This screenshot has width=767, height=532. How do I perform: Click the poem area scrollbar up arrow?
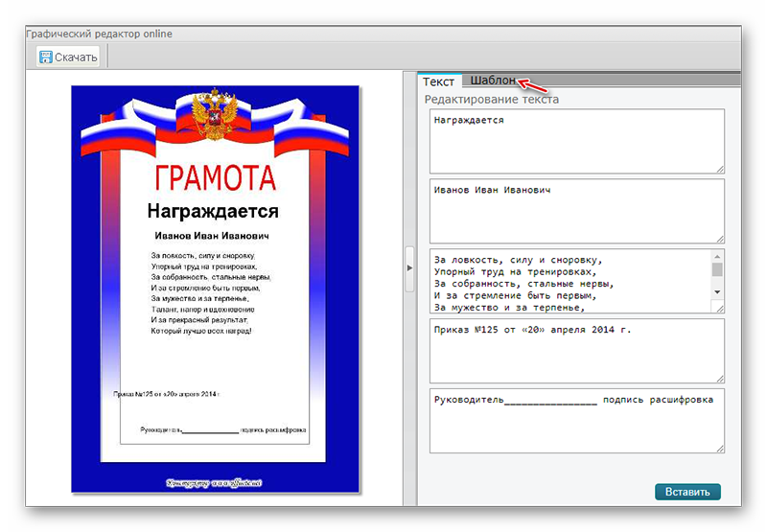[x=718, y=256]
